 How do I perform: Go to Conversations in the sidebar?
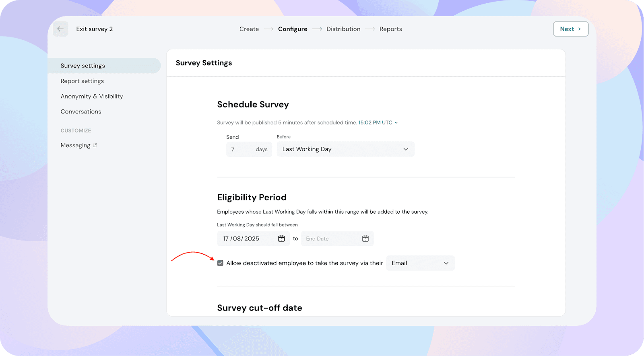81,111
